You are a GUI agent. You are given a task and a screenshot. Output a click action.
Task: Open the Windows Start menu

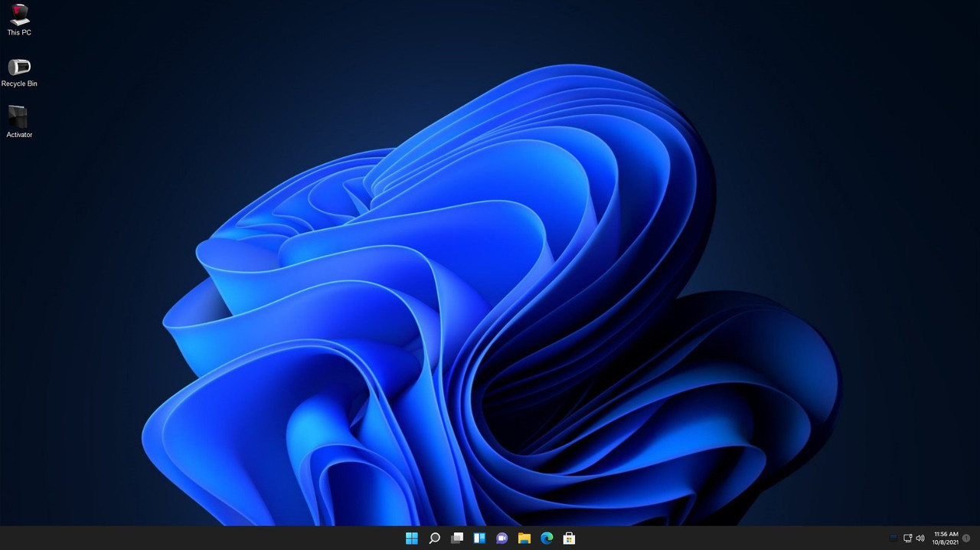(x=412, y=539)
